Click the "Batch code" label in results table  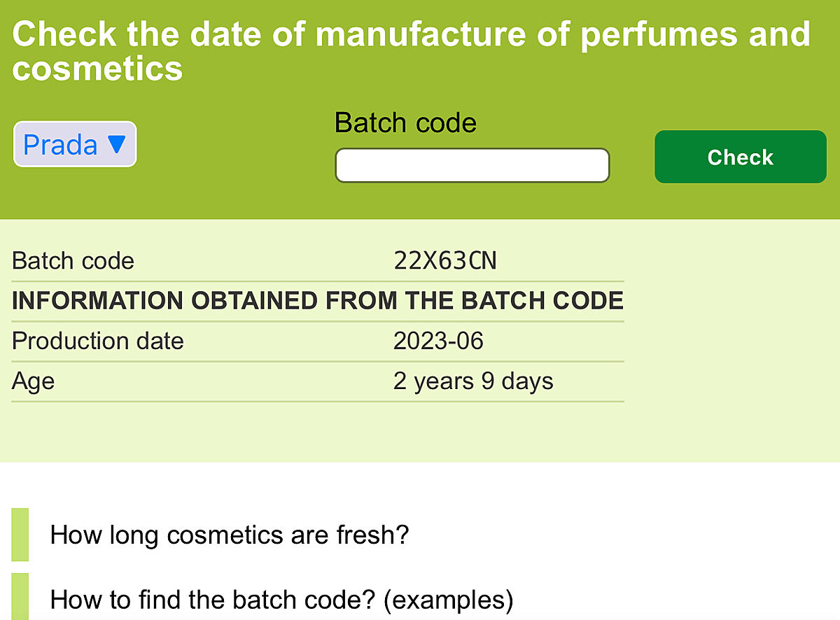[x=73, y=261]
